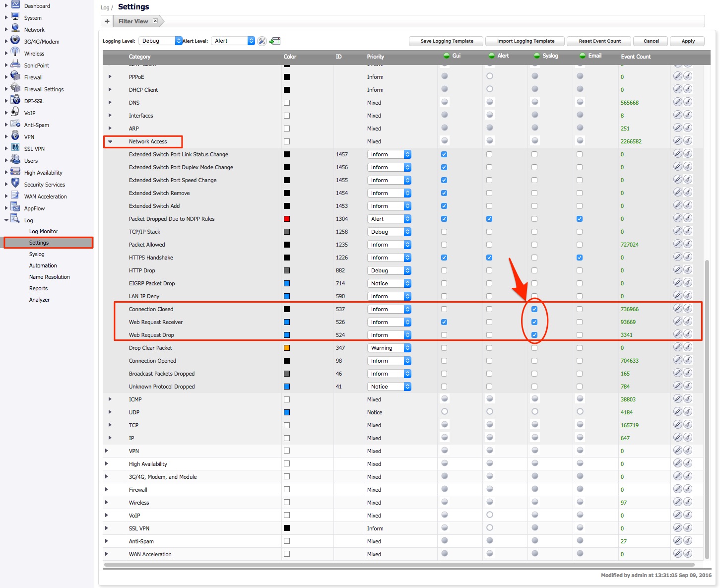Enable Syslog for Drop Clear Packet
721x588 pixels.
click(534, 348)
